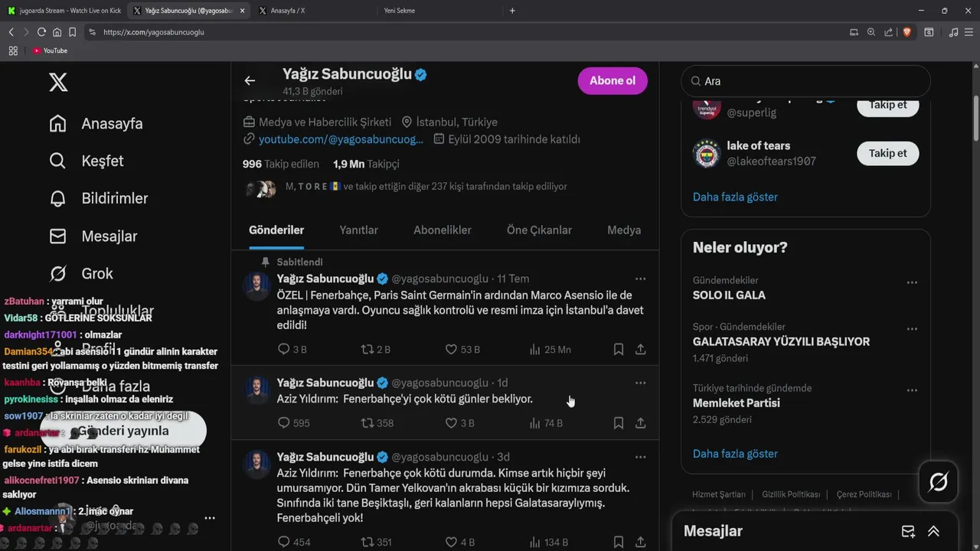Viewport: 980px width, 551px height.
Task: Open the 1,9 Mn Takipçi list
Action: pyautogui.click(x=366, y=164)
